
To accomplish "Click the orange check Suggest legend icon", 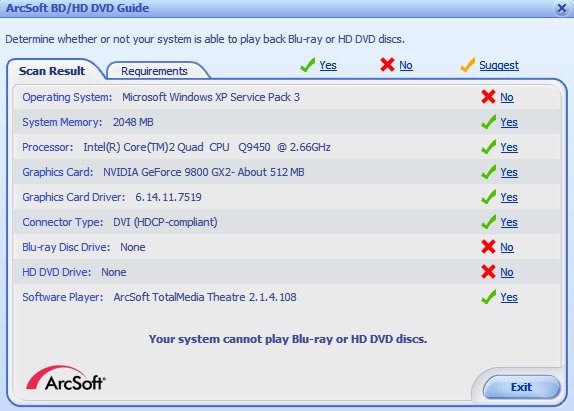I will pyautogui.click(x=467, y=65).
